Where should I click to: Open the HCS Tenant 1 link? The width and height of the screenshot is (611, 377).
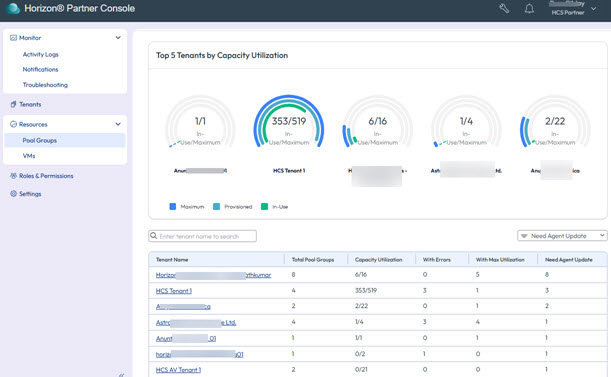(174, 291)
